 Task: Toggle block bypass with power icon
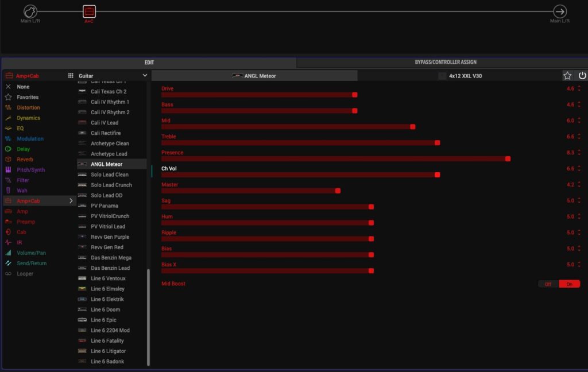tap(582, 76)
